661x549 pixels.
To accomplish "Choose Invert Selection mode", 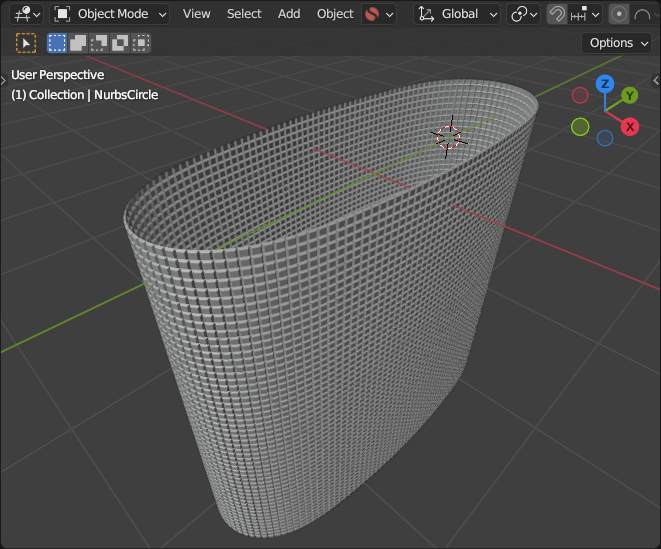I will 120,43.
